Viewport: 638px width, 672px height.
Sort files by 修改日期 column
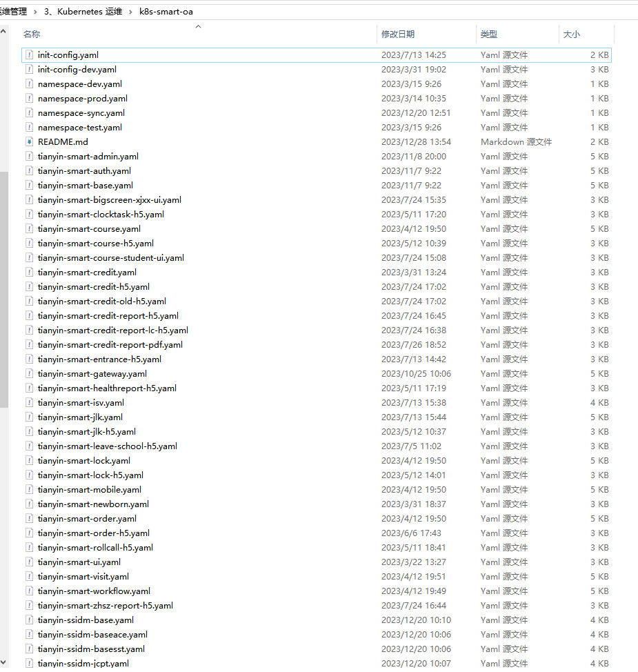tap(398, 34)
